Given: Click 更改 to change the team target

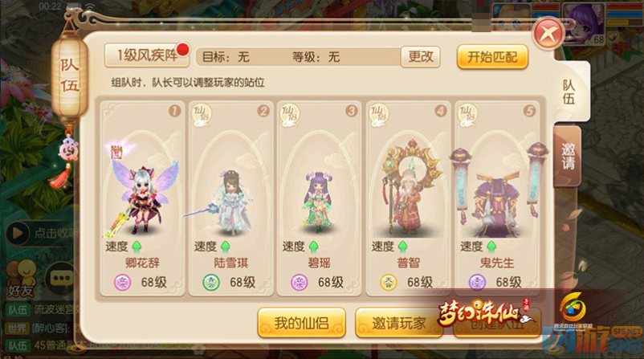Looking at the screenshot, I should pyautogui.click(x=421, y=56).
